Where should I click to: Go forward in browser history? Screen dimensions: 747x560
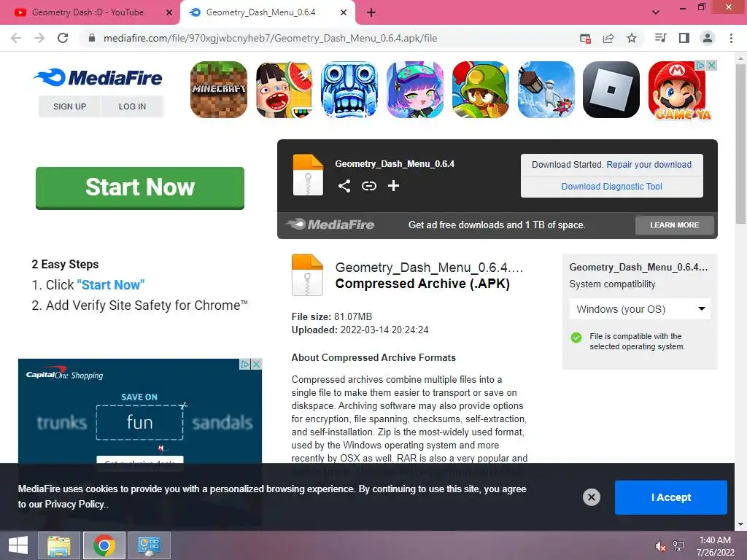39,38
